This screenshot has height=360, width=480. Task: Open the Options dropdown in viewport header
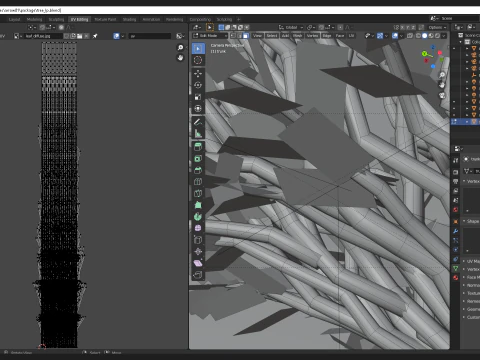tap(437, 27)
